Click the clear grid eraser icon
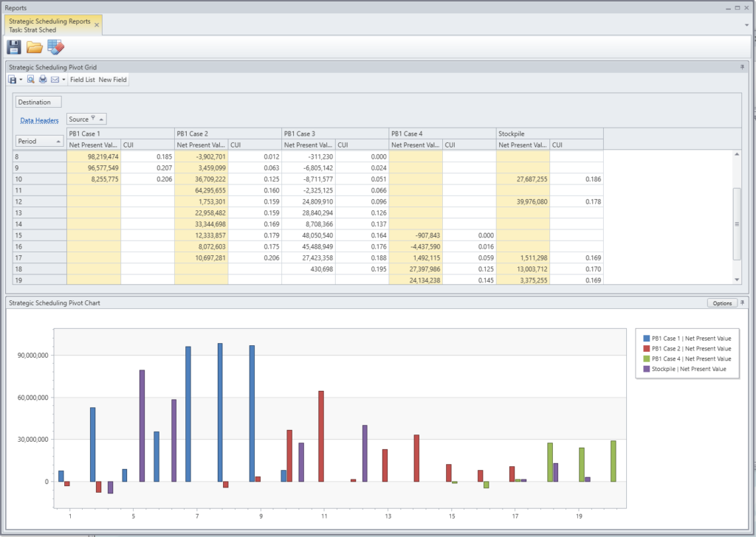 click(x=55, y=47)
